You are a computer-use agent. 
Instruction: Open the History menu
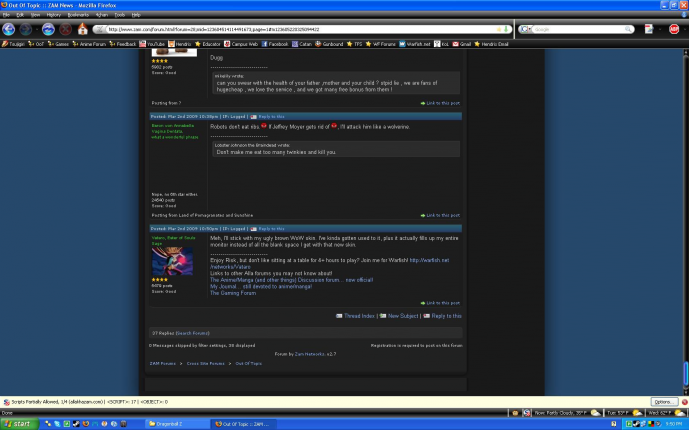(x=54, y=15)
